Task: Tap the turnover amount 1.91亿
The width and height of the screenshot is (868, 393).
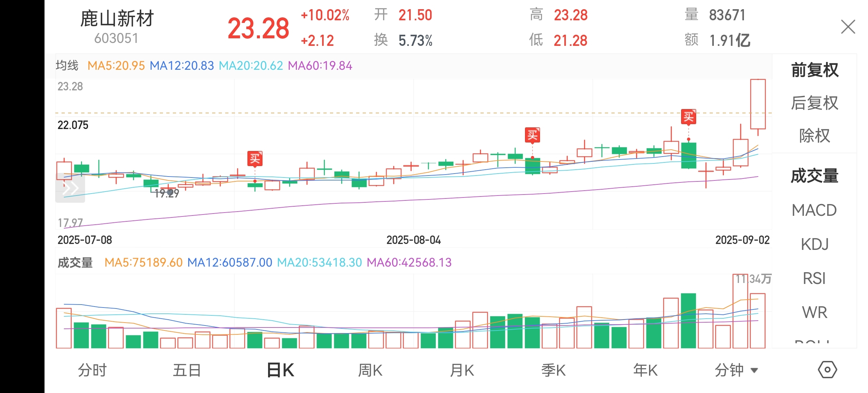Action: 730,41
